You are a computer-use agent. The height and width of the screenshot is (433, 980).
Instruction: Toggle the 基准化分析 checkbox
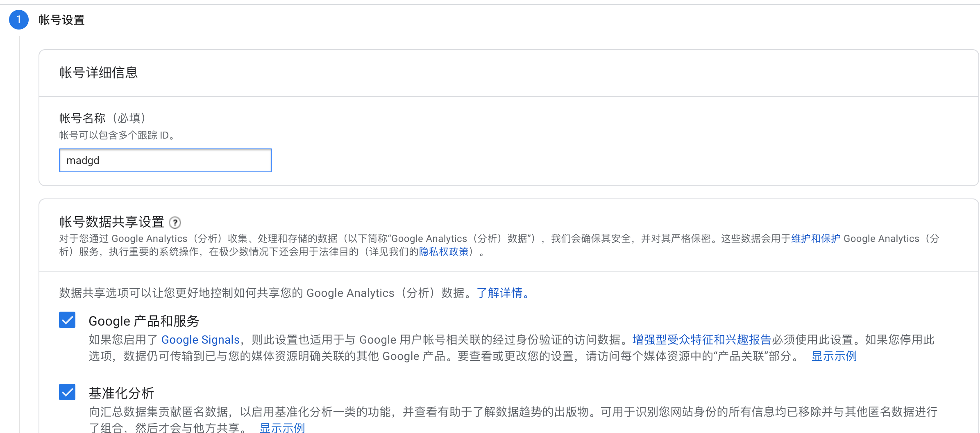coord(67,392)
